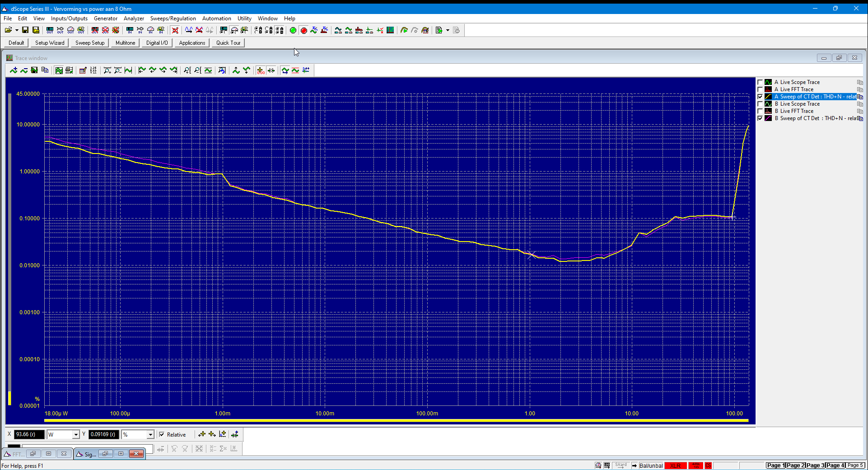Expand the open-file dropdown arrow
This screenshot has height=470, width=868.
point(17,30)
